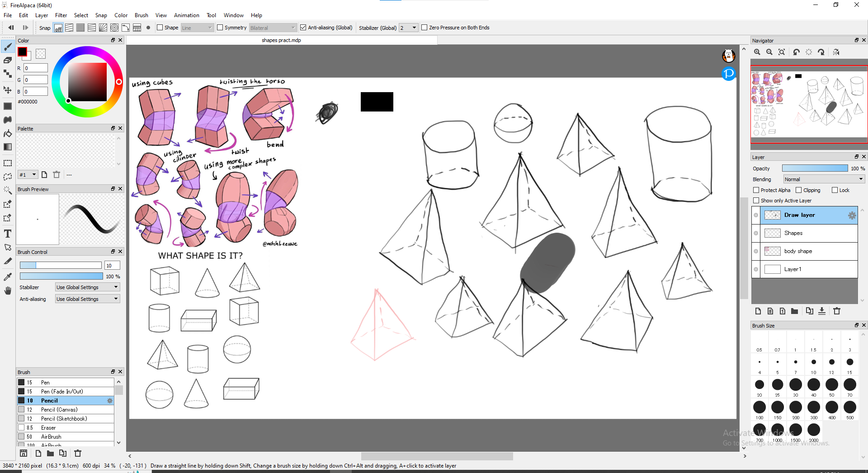Delete layer with trash icon in Layer panel
This screenshot has height=473, width=868.
point(837,311)
